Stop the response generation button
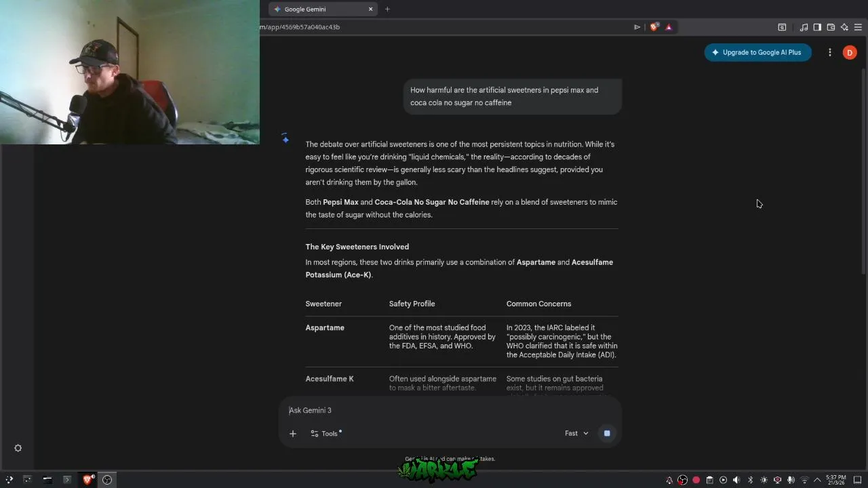This screenshot has width=868, height=488. click(x=607, y=434)
